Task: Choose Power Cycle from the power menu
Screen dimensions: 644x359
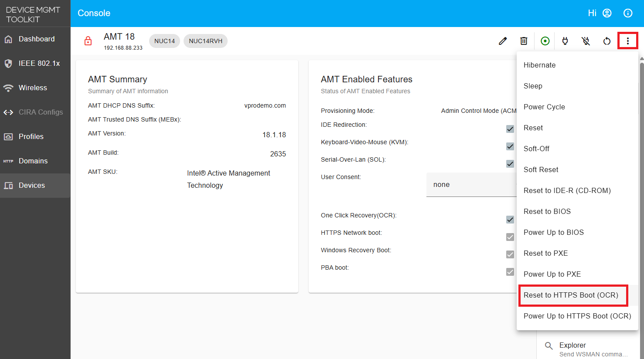Action: 544,107
